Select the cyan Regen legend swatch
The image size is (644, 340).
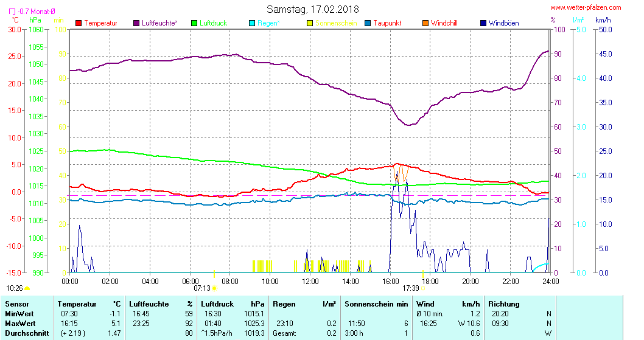(252, 23)
